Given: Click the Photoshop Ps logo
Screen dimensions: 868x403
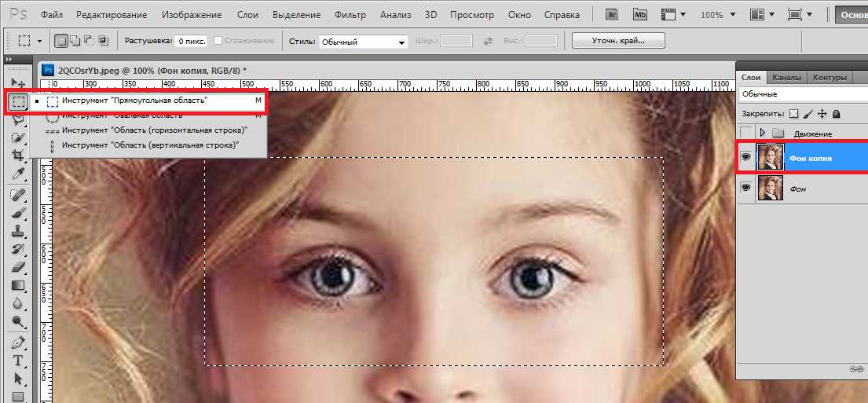Looking at the screenshot, I should point(18,14).
